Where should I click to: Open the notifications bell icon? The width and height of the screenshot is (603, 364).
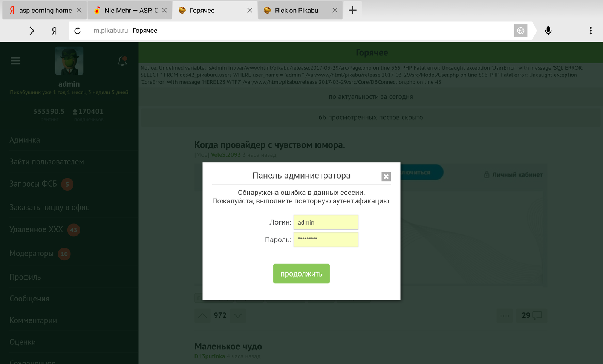pos(122,61)
